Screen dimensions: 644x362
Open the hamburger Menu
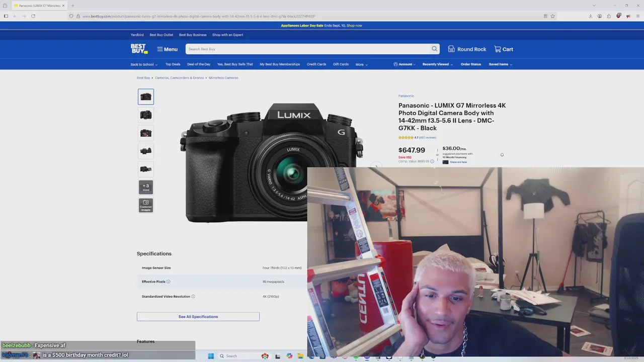(167, 49)
